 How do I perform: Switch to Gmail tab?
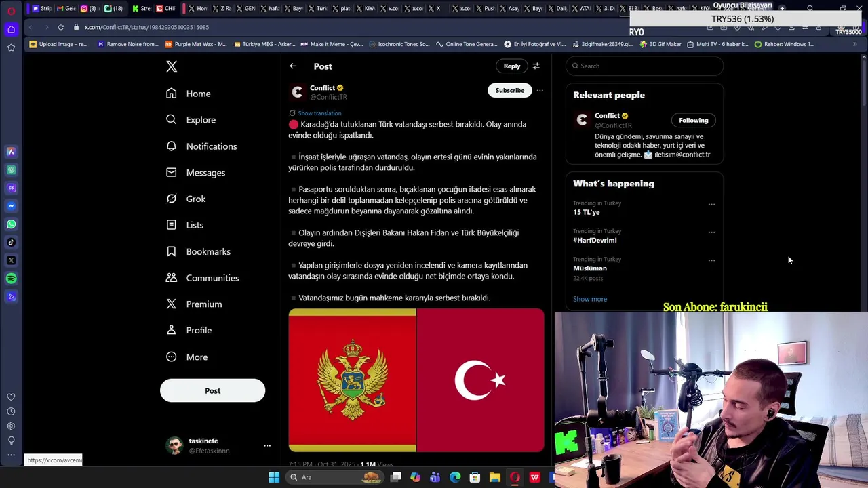click(x=66, y=9)
